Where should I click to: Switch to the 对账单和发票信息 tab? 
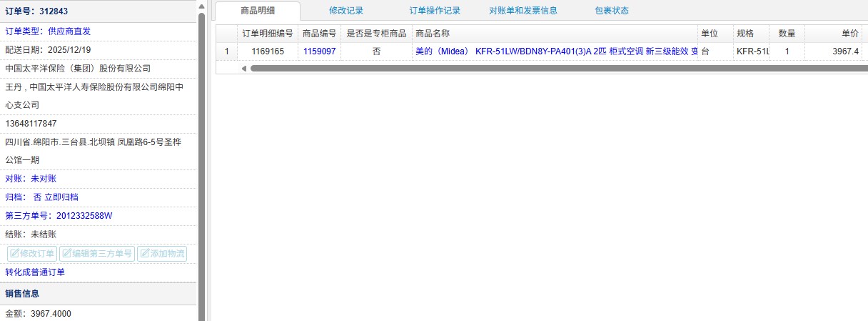[523, 11]
